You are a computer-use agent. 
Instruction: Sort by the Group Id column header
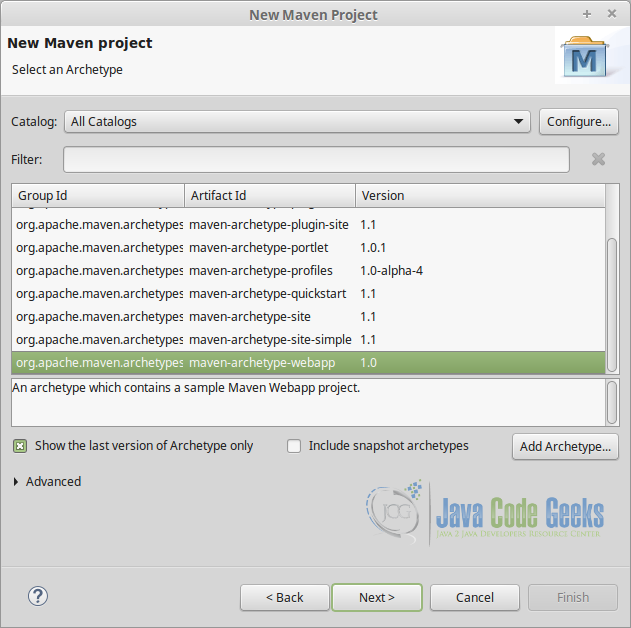pyautogui.click(x=98, y=196)
